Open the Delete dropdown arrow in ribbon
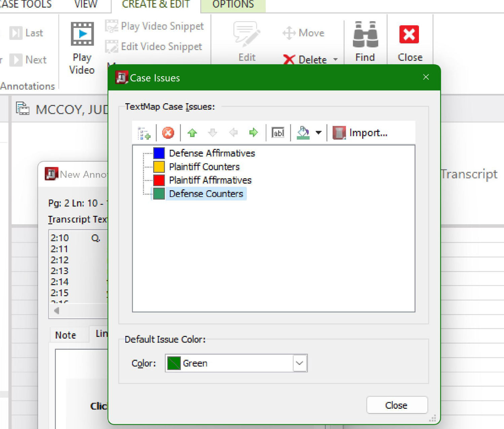The image size is (504, 429). [335, 60]
